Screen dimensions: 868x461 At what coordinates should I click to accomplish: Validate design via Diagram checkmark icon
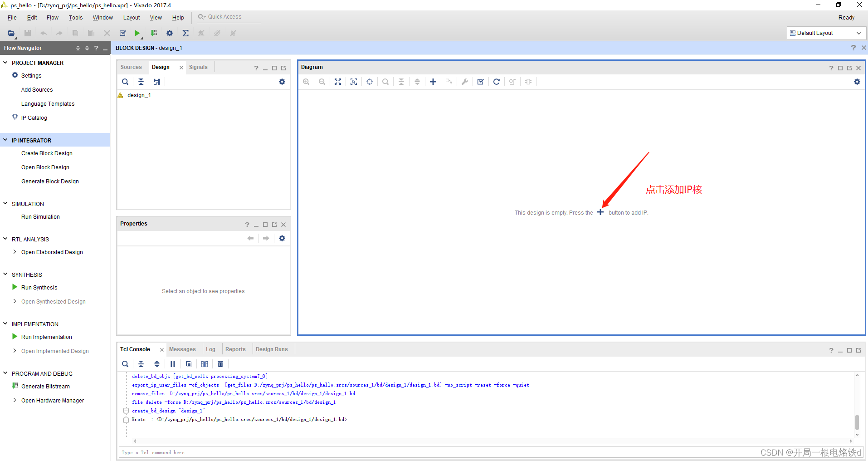[481, 82]
